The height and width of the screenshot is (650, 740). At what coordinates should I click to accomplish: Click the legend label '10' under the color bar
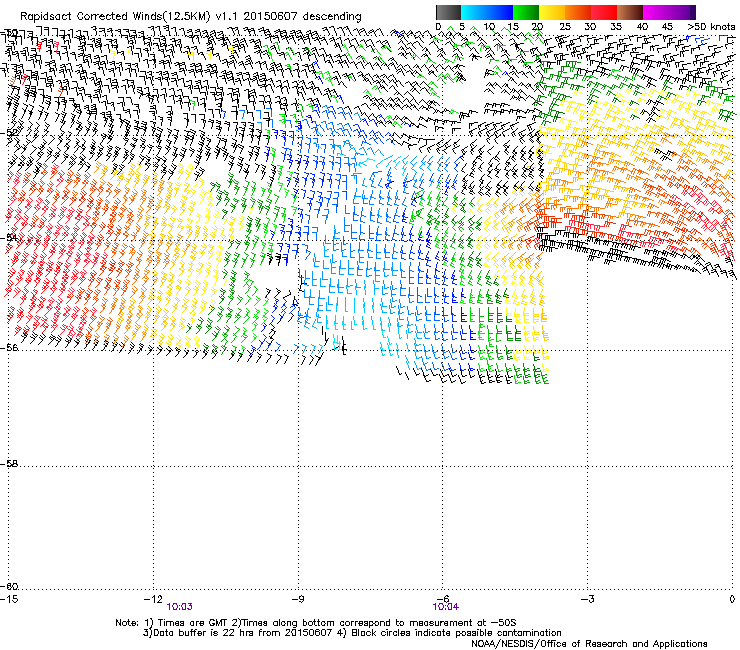(x=489, y=26)
